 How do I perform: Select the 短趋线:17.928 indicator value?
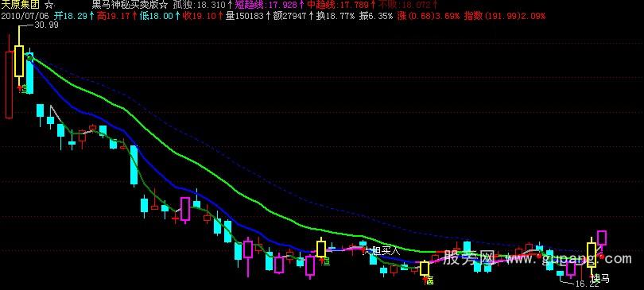point(266,5)
